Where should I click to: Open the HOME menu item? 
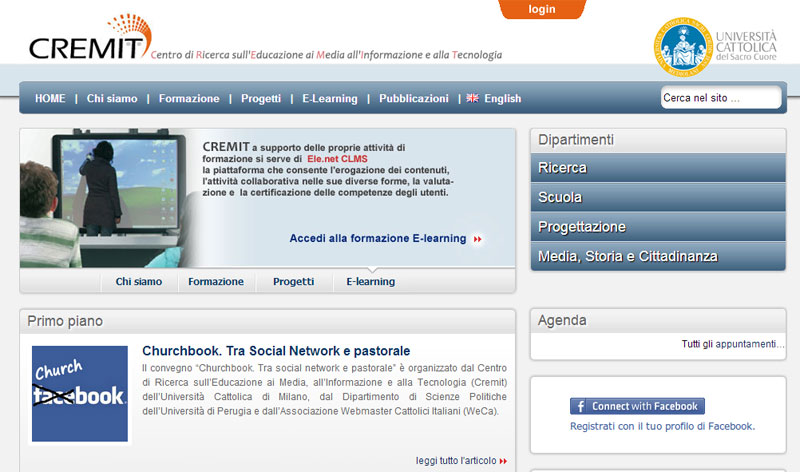50,99
